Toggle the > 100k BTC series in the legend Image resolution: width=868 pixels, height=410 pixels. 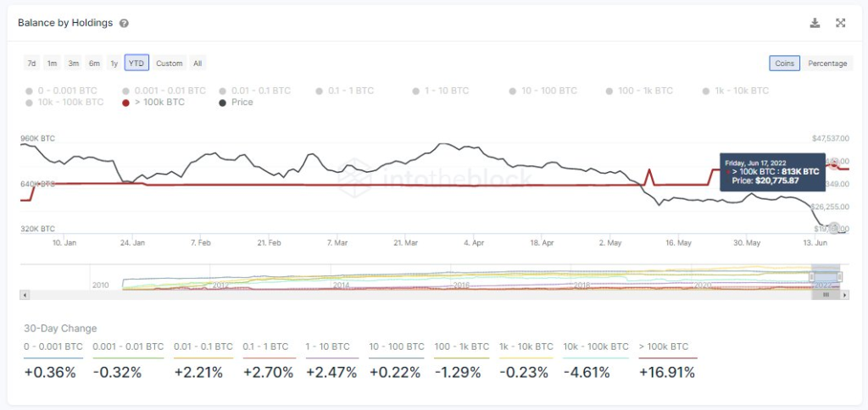coord(154,102)
